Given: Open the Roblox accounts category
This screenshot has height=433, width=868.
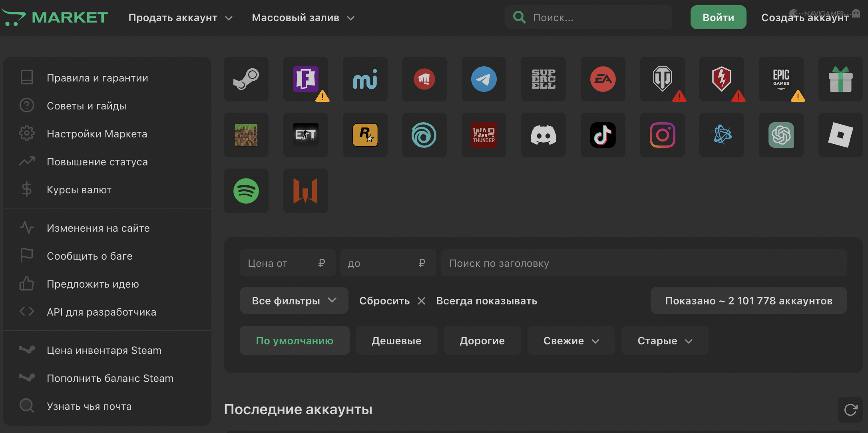Looking at the screenshot, I should (x=841, y=135).
